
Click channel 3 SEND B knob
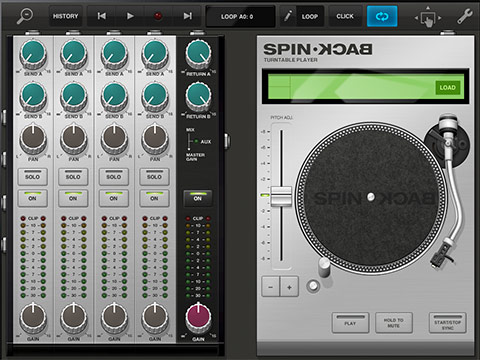(x=114, y=97)
